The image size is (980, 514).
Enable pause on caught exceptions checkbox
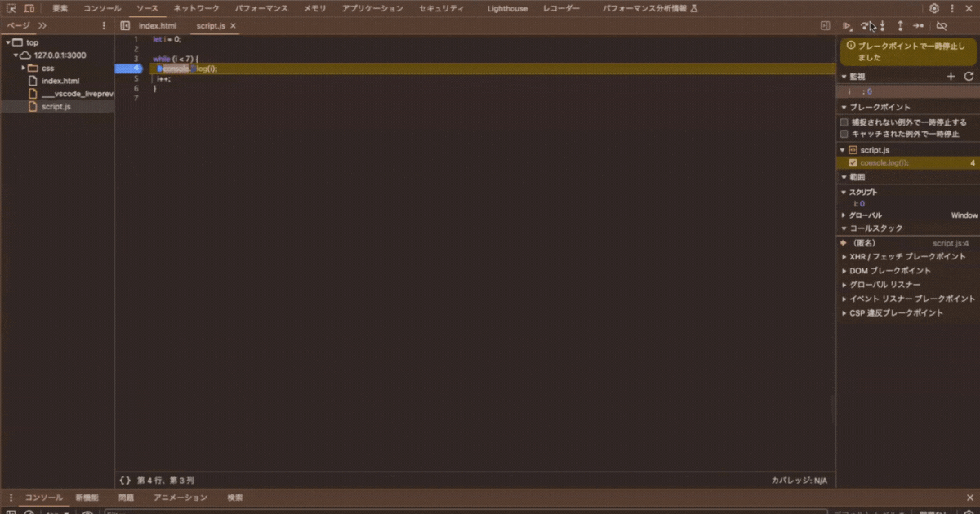(x=844, y=134)
